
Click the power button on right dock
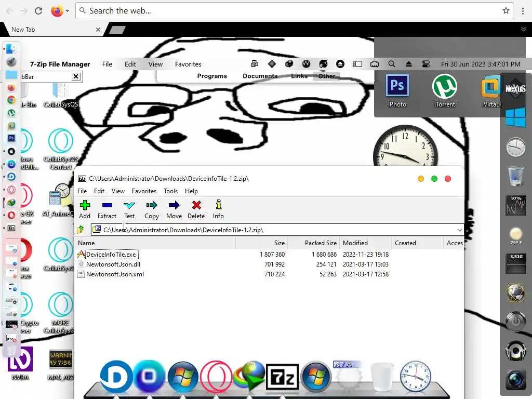(x=516, y=321)
